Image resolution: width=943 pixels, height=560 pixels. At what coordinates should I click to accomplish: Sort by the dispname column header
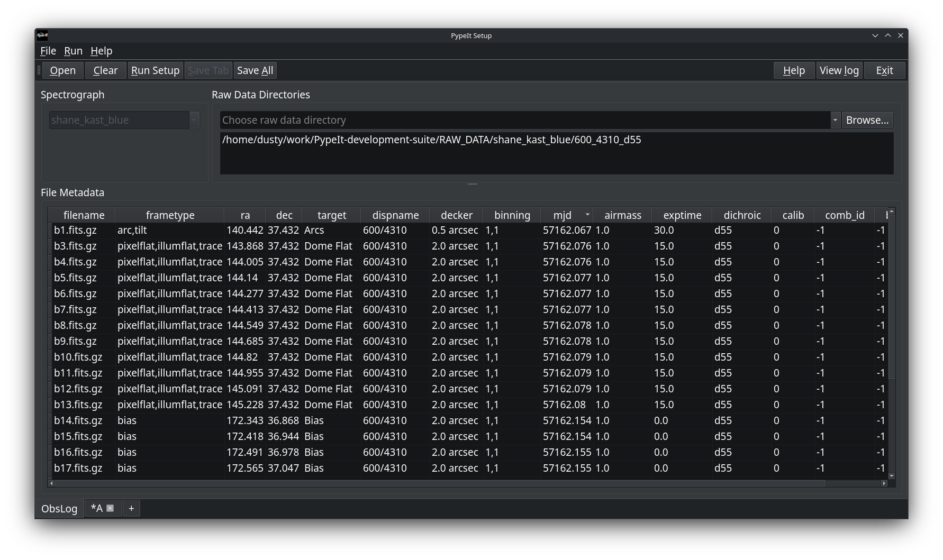pyautogui.click(x=395, y=215)
